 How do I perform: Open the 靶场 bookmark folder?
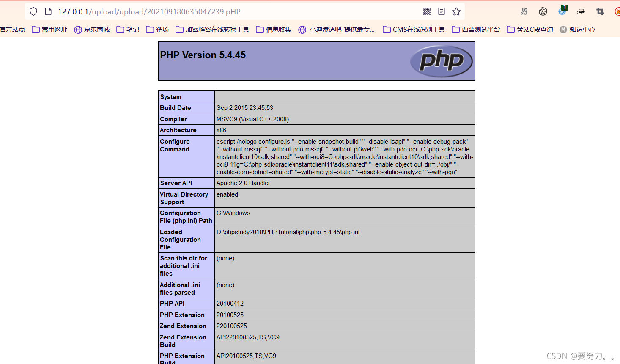click(x=157, y=29)
